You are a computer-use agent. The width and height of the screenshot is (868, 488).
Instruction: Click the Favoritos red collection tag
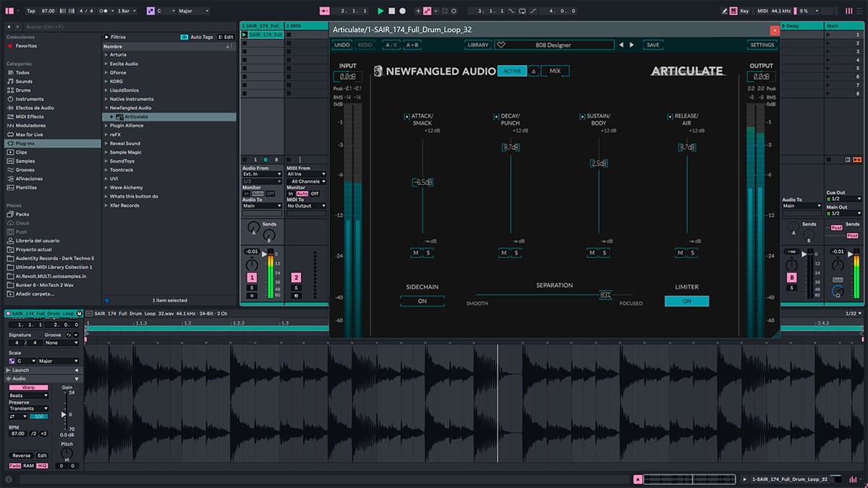tap(10, 46)
